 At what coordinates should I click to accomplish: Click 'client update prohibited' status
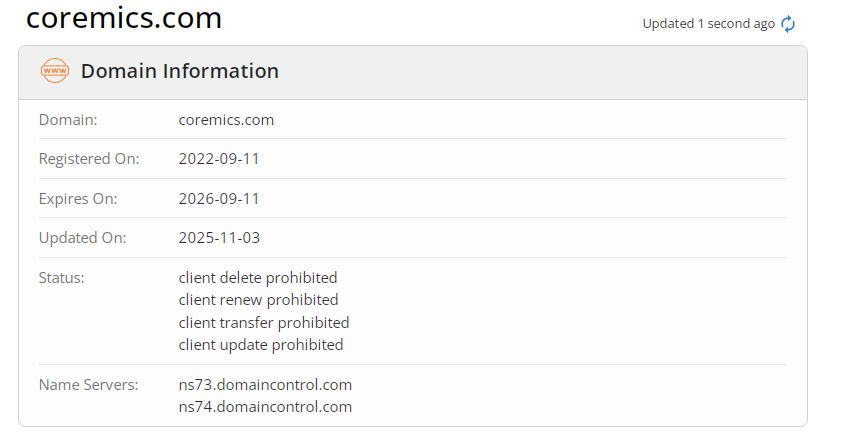tap(261, 345)
